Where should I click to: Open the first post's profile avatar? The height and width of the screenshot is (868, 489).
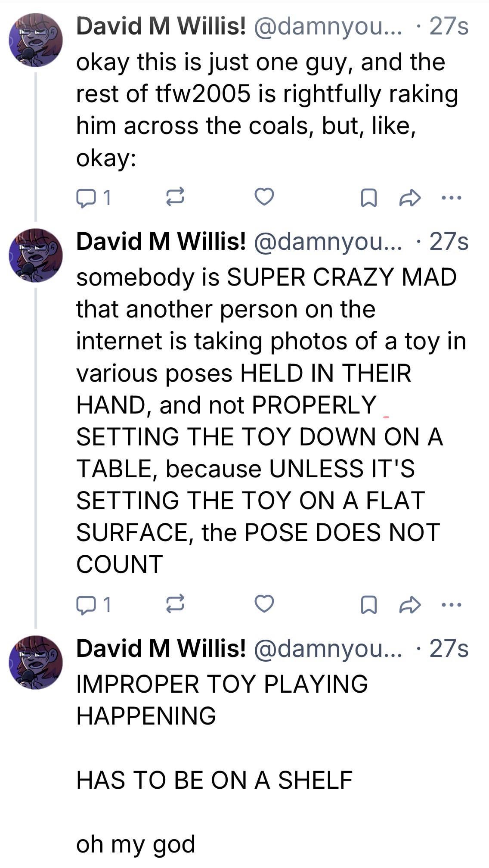[36, 40]
